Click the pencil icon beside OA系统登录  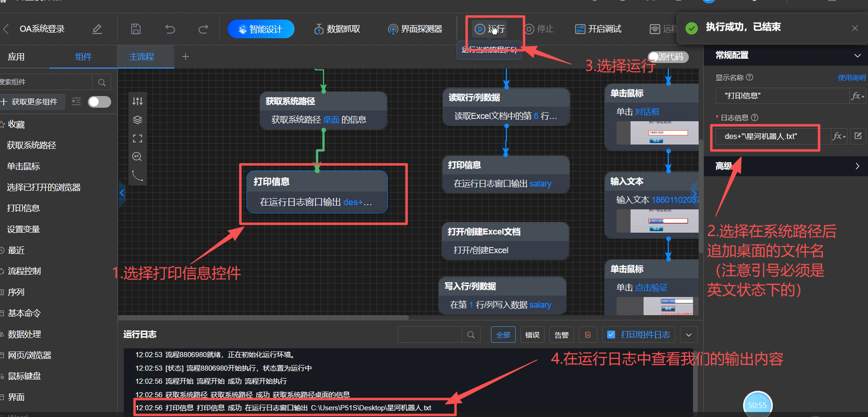pos(97,29)
